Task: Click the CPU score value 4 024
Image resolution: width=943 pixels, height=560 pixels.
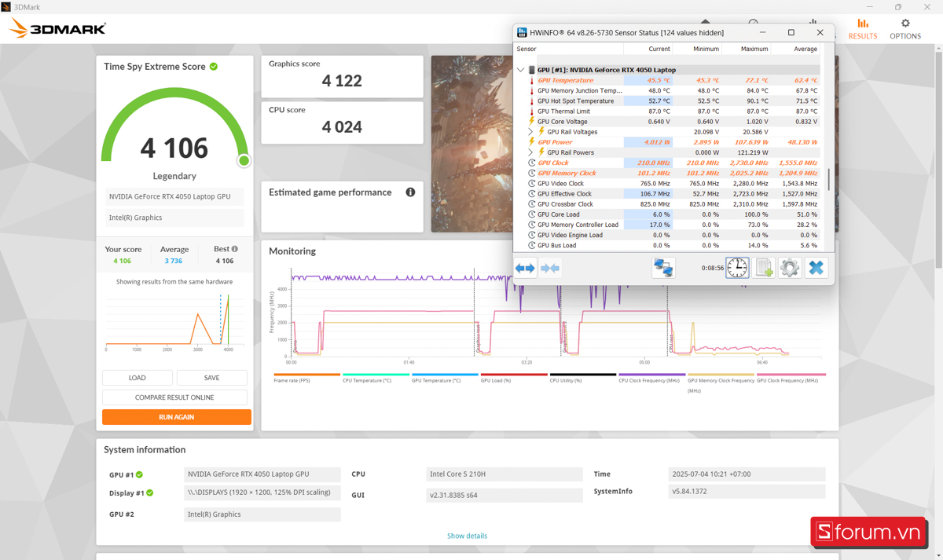Action: click(x=342, y=126)
